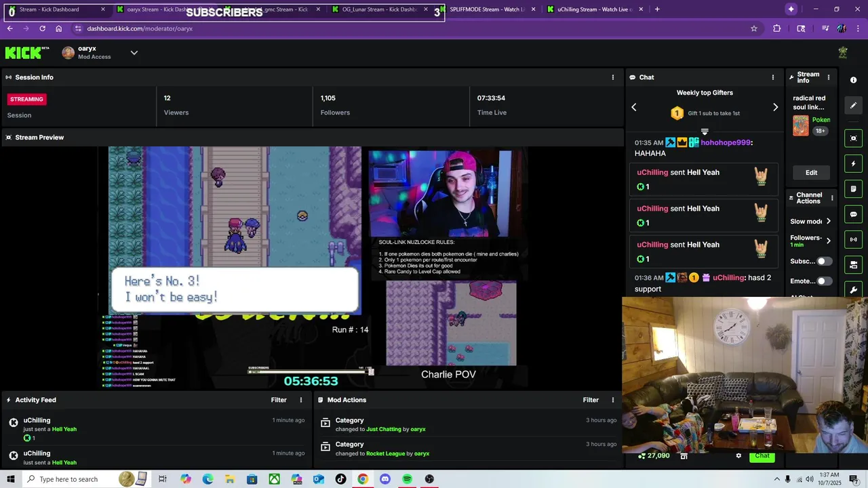Click the 1,105 Followers count
This screenshot has height=488, width=868.
(328, 98)
